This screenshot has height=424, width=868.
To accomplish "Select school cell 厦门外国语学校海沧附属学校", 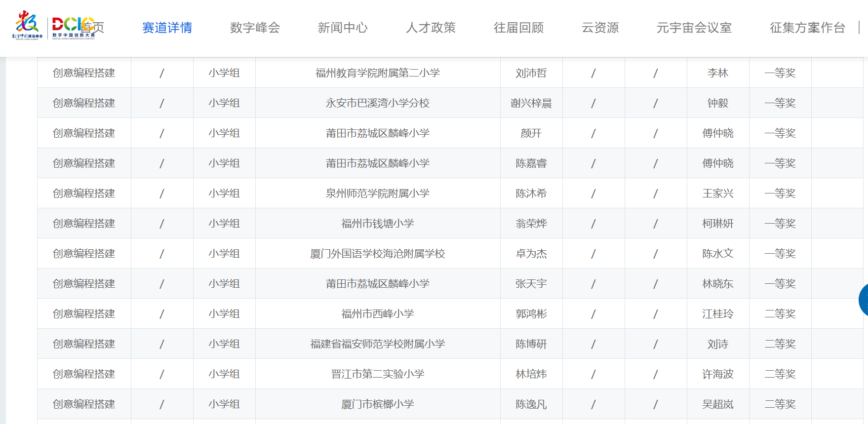I will [x=378, y=254].
